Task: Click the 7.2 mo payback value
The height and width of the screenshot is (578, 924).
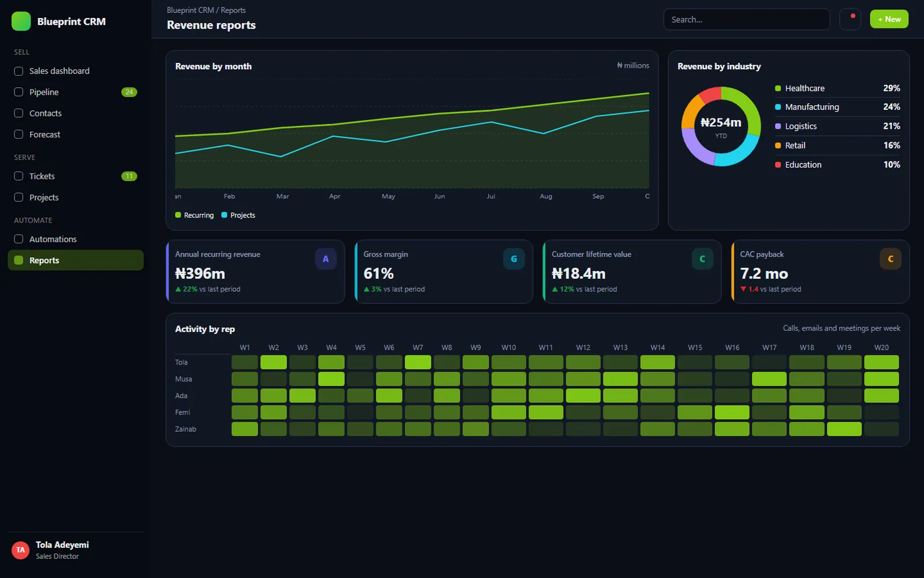Action: [764, 273]
